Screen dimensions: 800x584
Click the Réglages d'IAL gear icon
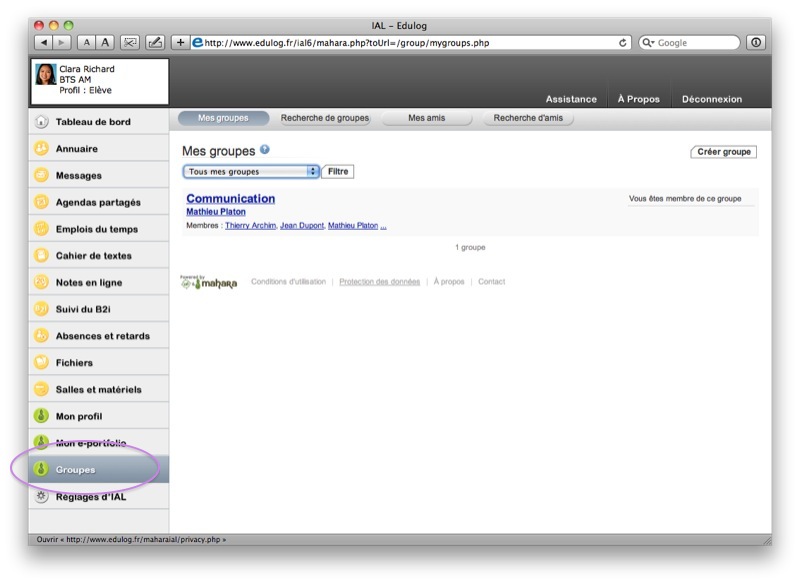[41, 496]
